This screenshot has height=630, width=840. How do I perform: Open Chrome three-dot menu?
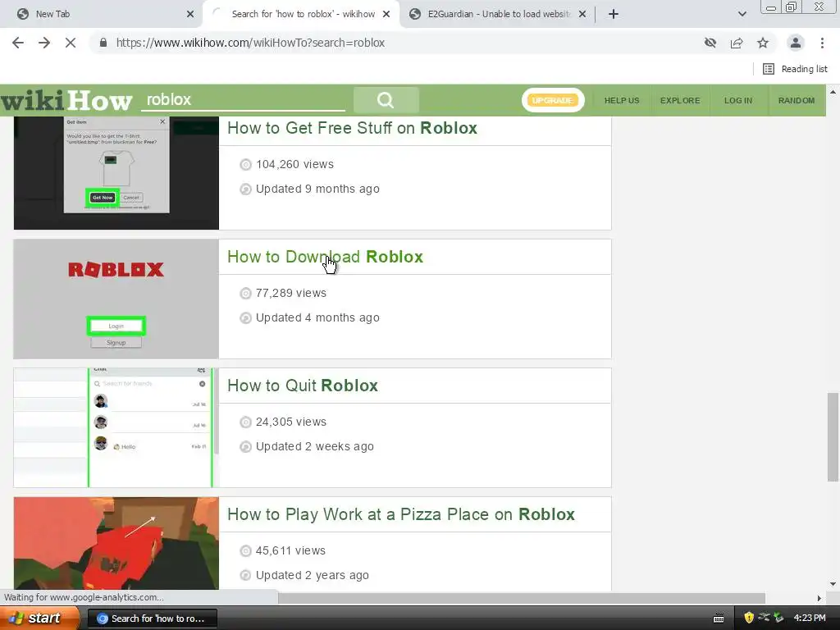822,43
